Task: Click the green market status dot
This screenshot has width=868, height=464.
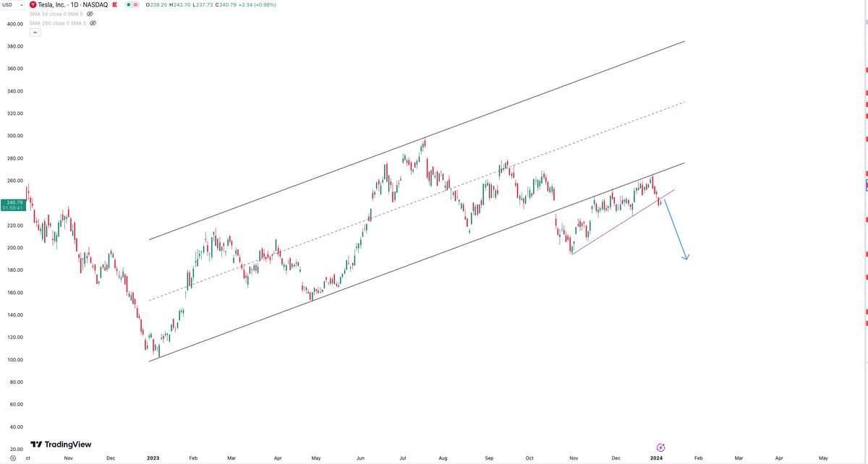Action: pos(129,4)
